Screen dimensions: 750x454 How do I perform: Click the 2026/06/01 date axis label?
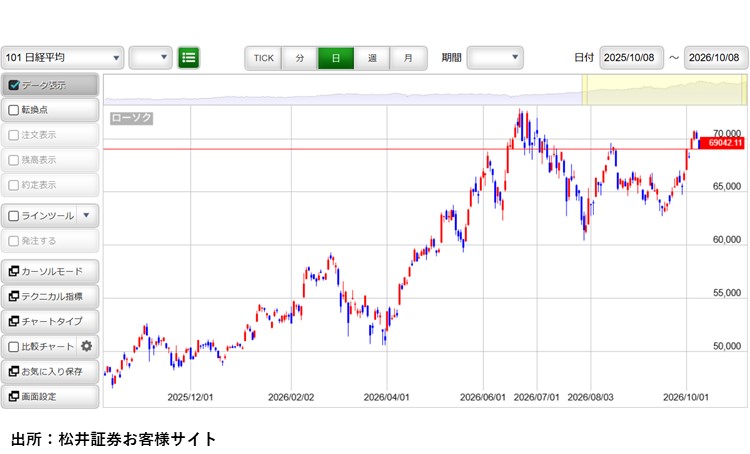pyautogui.click(x=483, y=397)
